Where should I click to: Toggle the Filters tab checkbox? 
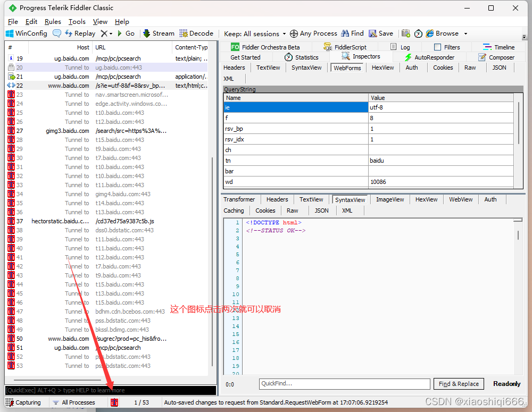[438, 47]
